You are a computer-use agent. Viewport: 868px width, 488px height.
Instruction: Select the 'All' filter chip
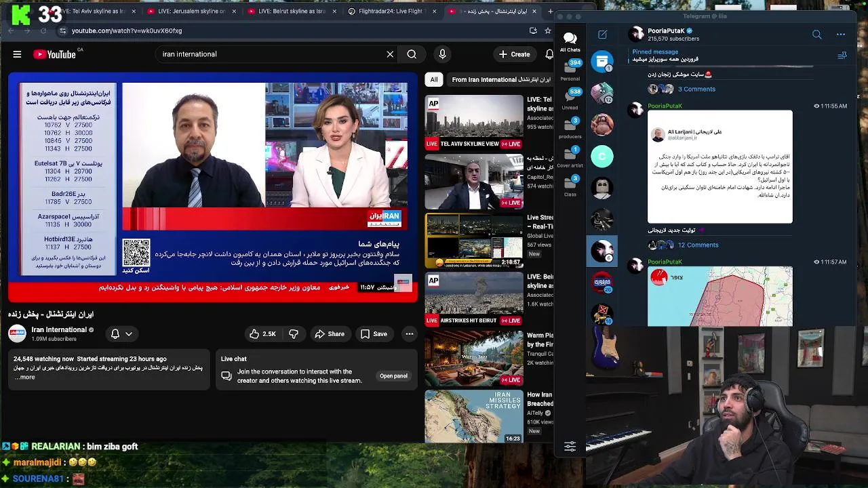(x=434, y=79)
